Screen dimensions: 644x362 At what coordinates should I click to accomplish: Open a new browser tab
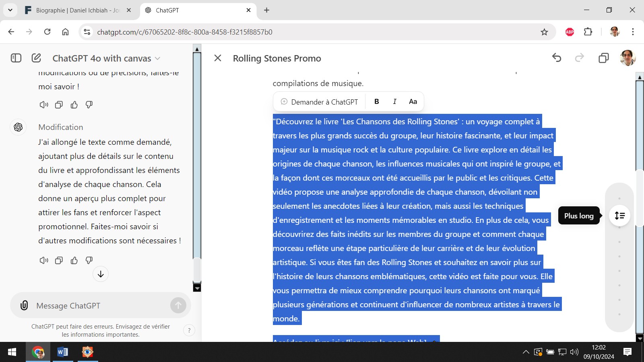click(266, 10)
